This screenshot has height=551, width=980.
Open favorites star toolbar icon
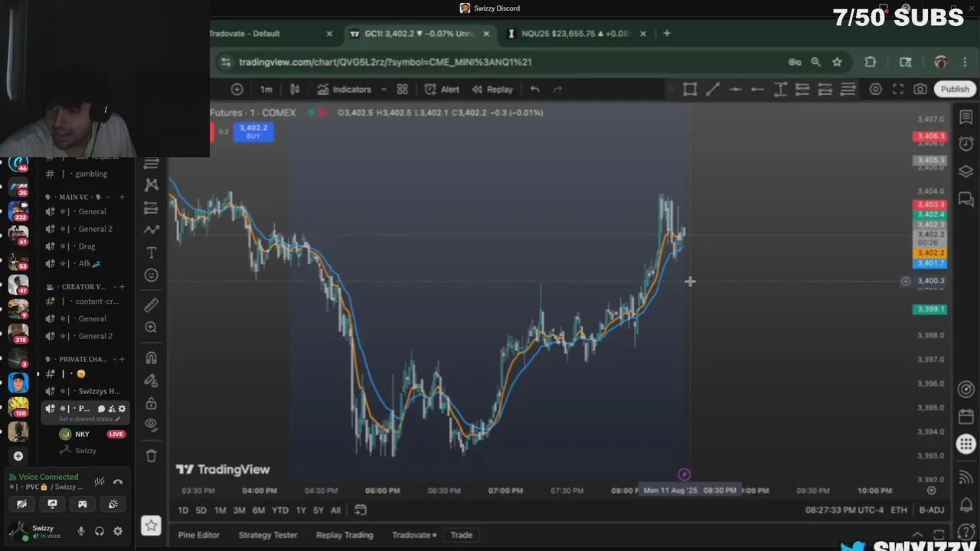(x=151, y=525)
